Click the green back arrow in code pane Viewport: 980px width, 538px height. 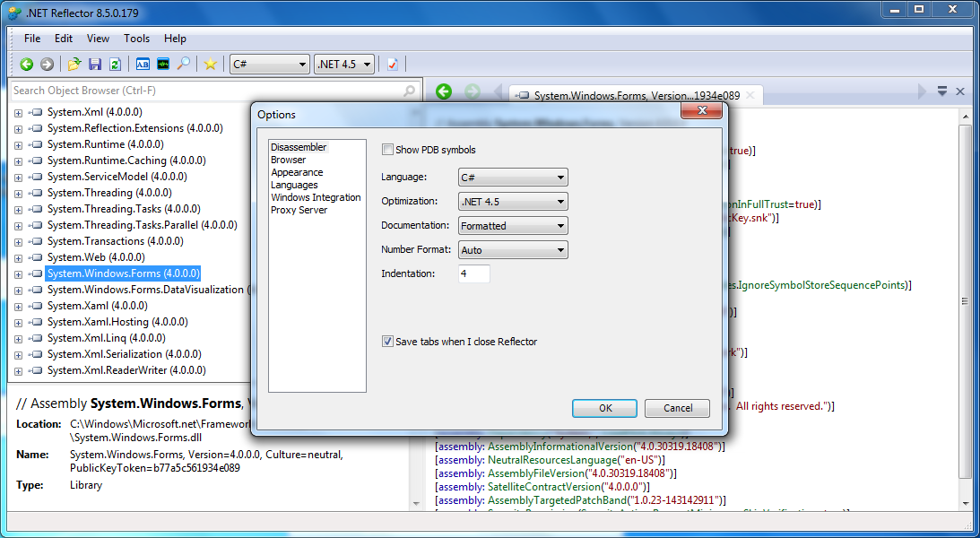tap(444, 91)
